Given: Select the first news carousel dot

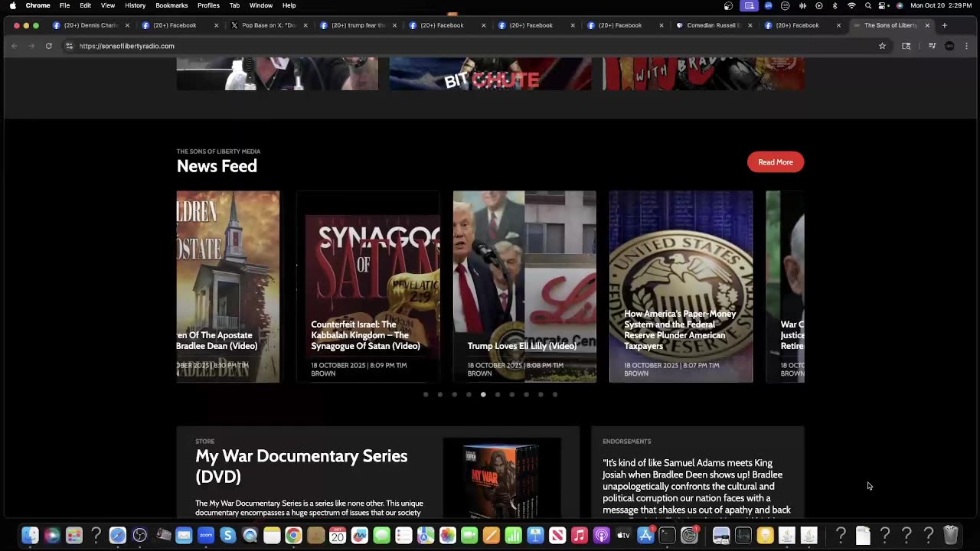Looking at the screenshot, I should [x=426, y=395].
